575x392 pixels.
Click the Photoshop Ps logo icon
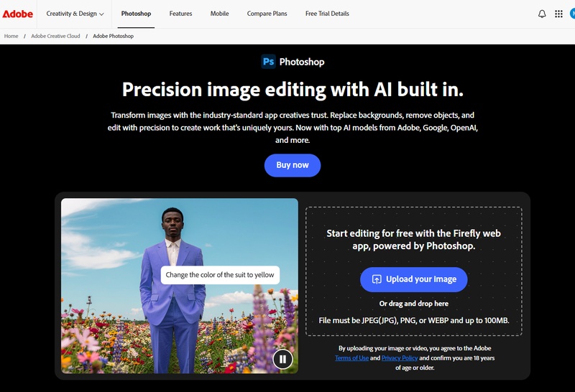[x=268, y=62]
